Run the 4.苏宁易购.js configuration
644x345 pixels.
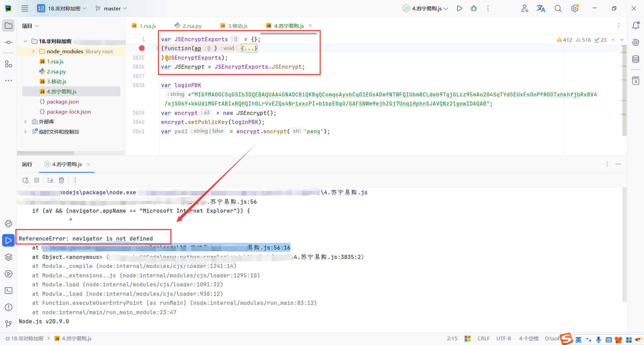[460, 8]
